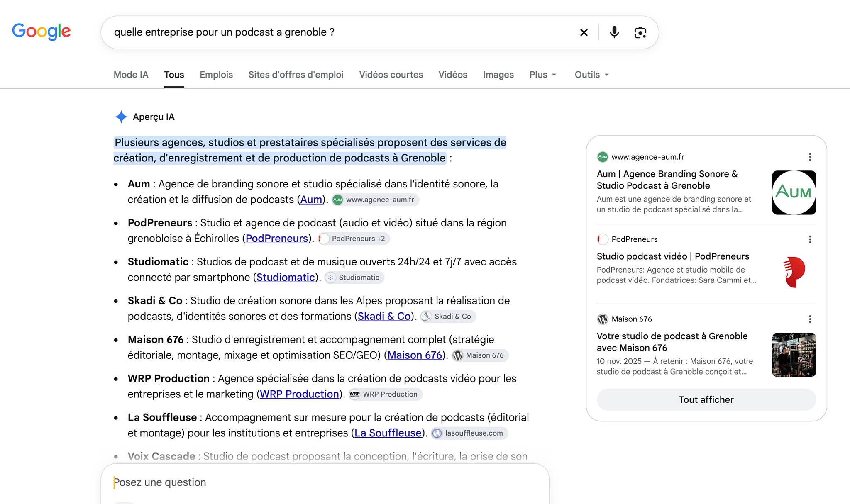This screenshot has width=850, height=504.
Task: Click the lasouffleuse.com source chip
Action: coord(469,433)
